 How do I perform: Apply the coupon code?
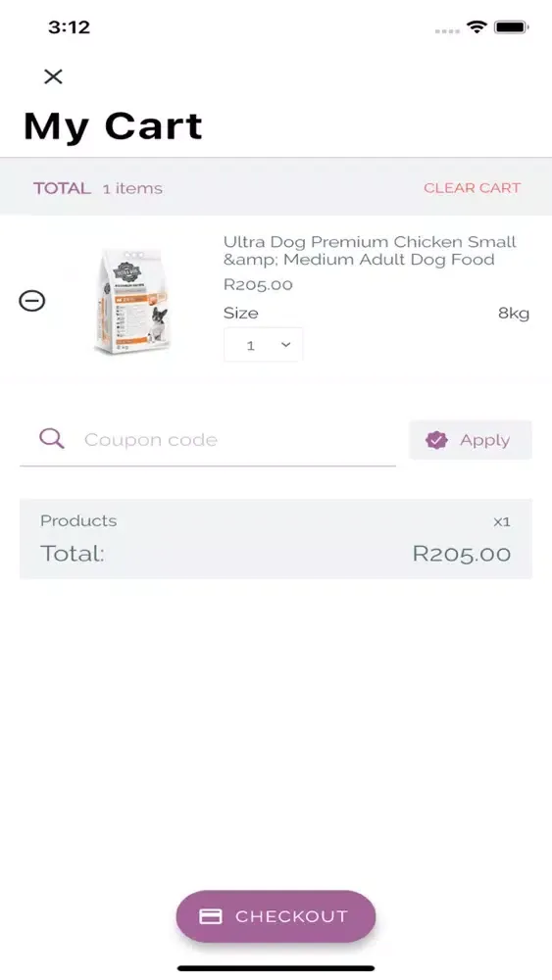coord(470,440)
